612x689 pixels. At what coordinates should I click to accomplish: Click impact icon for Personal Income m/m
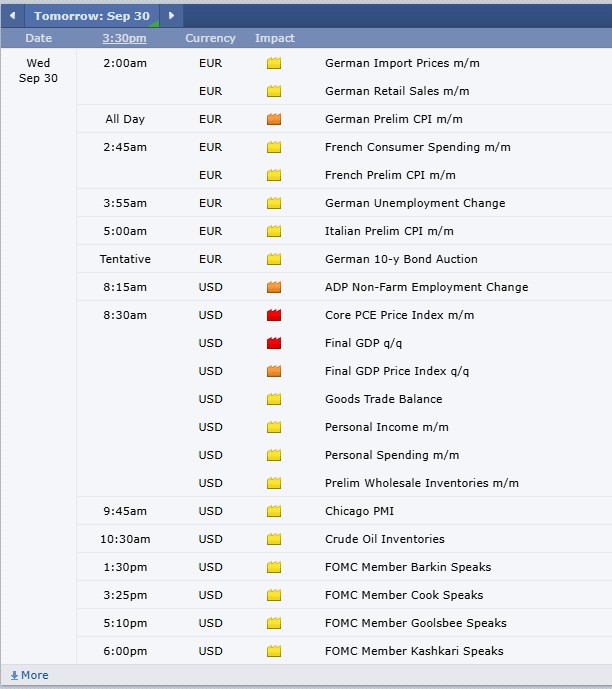tap(274, 427)
